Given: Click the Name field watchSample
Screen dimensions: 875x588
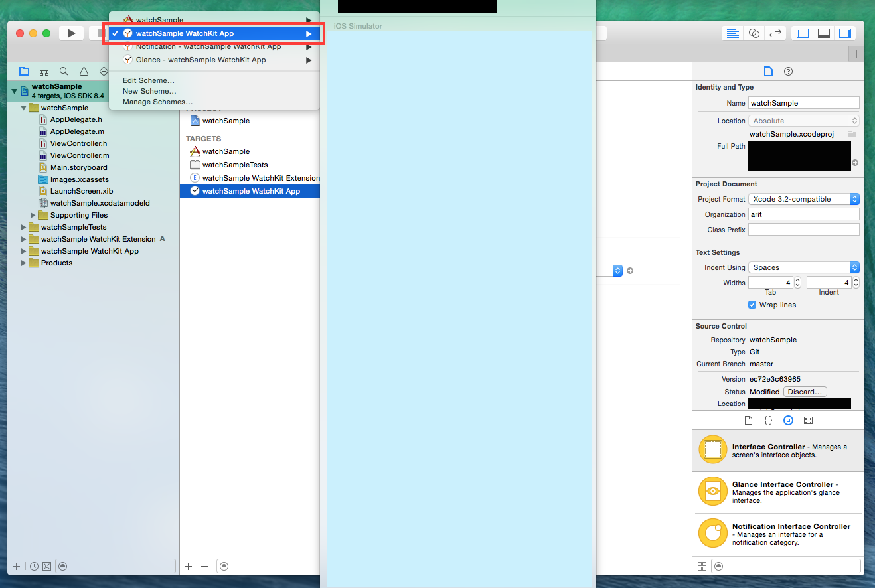Looking at the screenshot, I should 804,103.
